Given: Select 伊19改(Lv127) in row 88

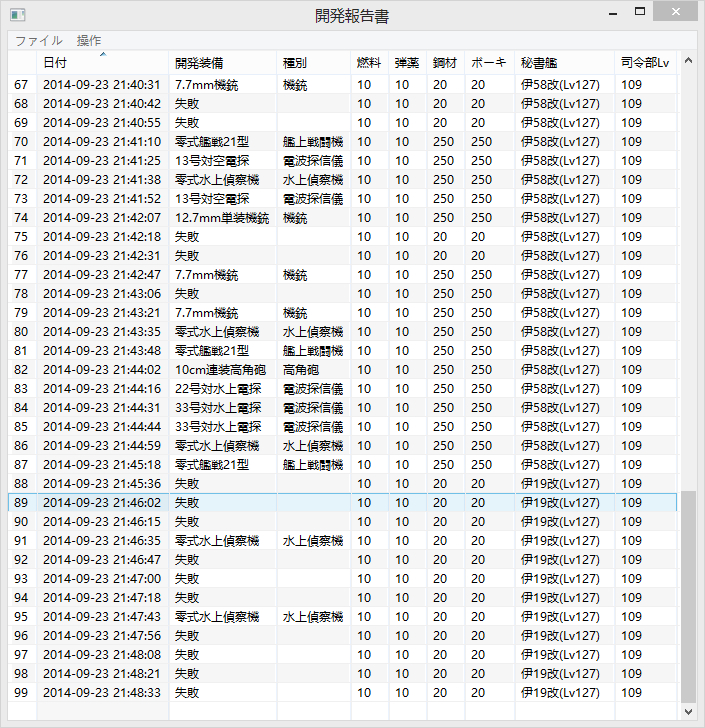Looking at the screenshot, I should pos(560,484).
